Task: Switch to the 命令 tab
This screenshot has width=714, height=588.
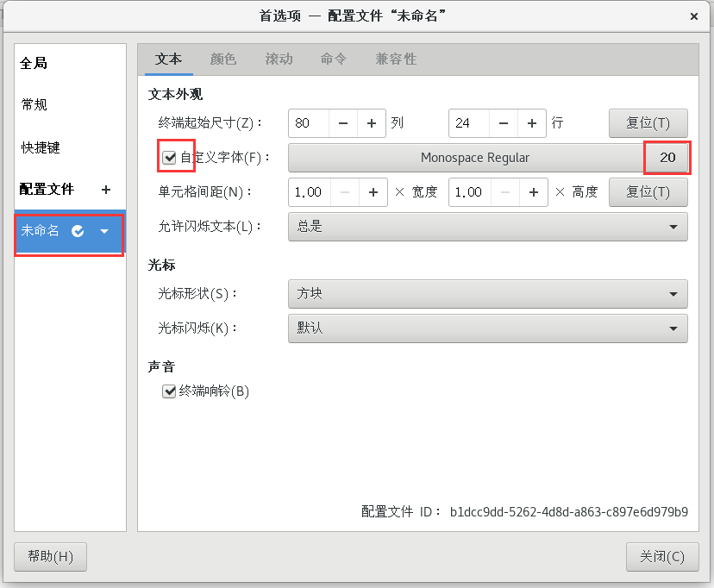Action: (x=334, y=59)
